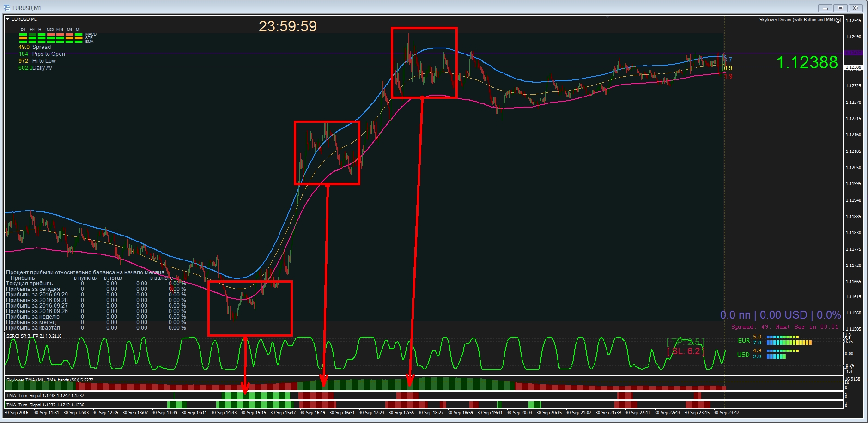Click the "[TP: 2.5]" label
Viewport: 868px width, 423px height.
pyautogui.click(x=686, y=342)
